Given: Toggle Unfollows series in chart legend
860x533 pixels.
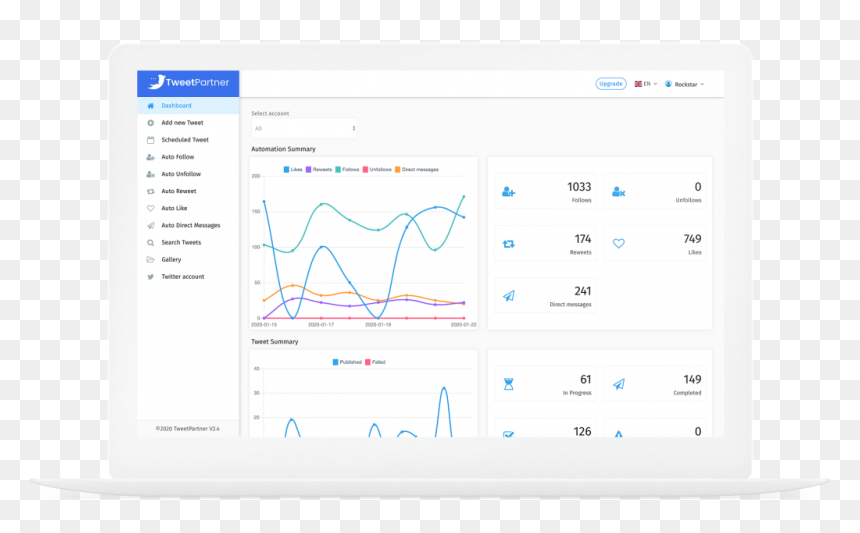Looking at the screenshot, I should 377,169.
